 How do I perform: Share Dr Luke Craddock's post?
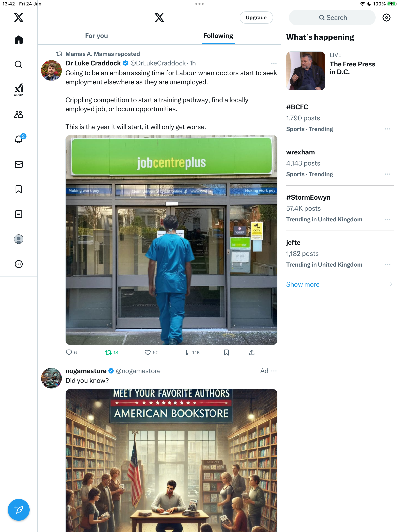point(252,353)
